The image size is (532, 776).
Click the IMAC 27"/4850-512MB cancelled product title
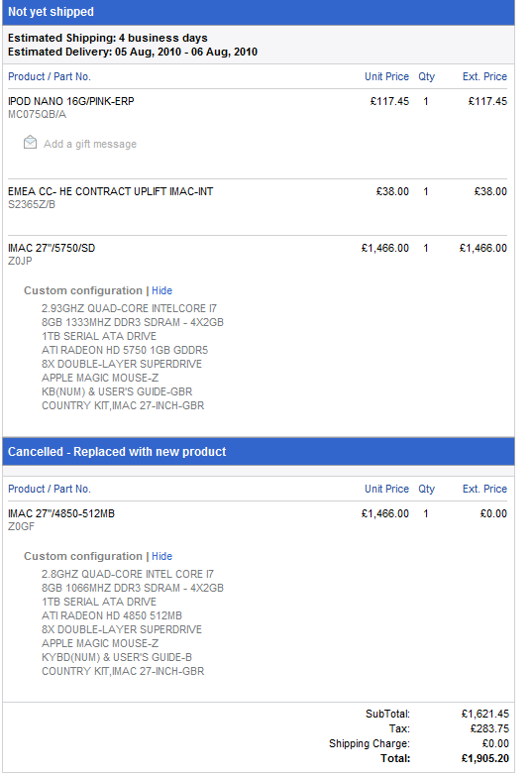click(61, 513)
